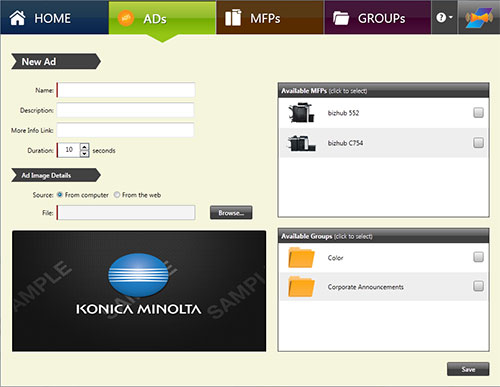Select the bizhub C754 printer image
Viewport: 500px width, 387px height.
tap(302, 143)
